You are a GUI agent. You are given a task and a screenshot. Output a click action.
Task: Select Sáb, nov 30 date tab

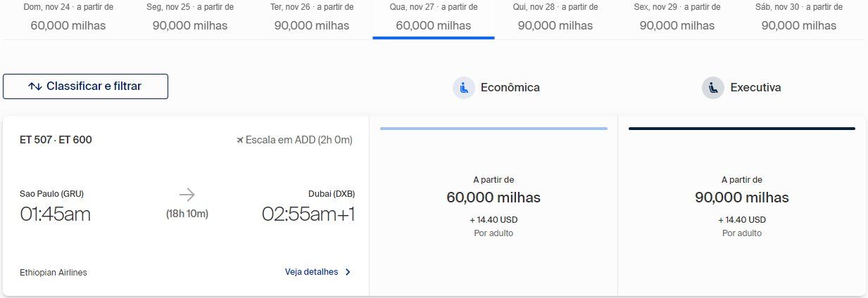click(799, 18)
